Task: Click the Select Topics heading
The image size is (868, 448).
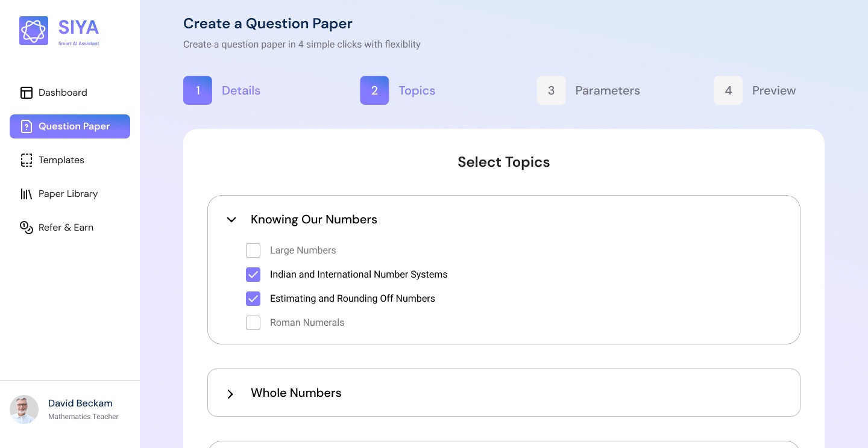Action: pos(504,162)
